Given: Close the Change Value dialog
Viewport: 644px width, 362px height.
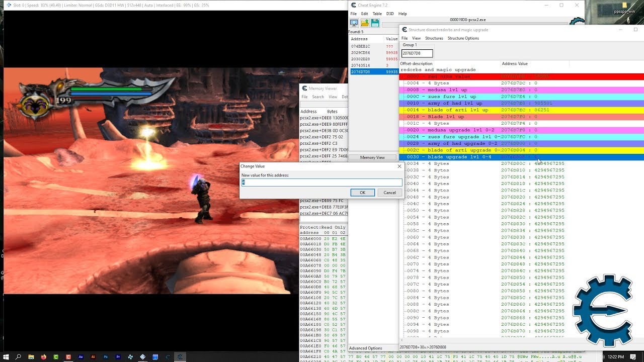Looking at the screenshot, I should tap(399, 166).
